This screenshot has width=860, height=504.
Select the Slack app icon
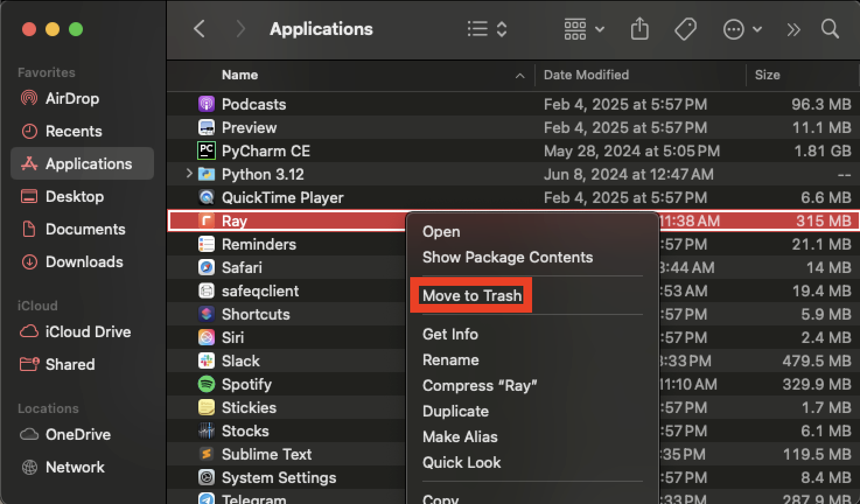click(x=207, y=360)
